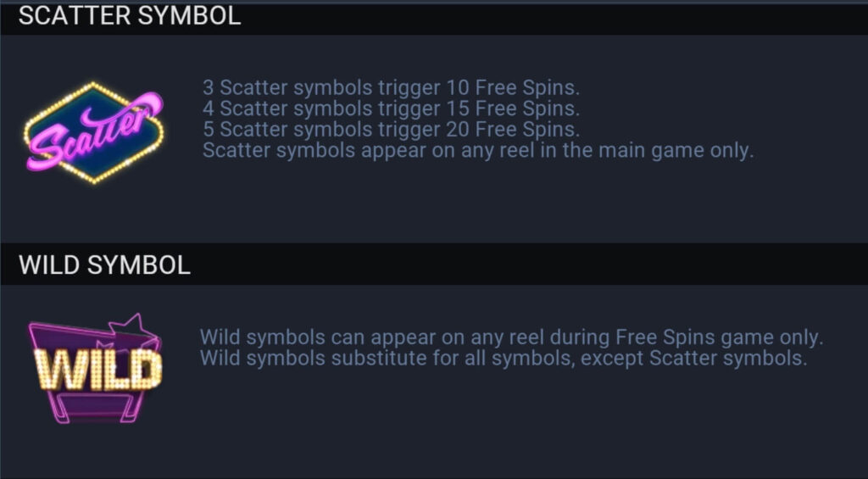Click the word WILD in the WILD SYMBOL header
Image resolution: width=868 pixels, height=479 pixels.
(x=49, y=265)
